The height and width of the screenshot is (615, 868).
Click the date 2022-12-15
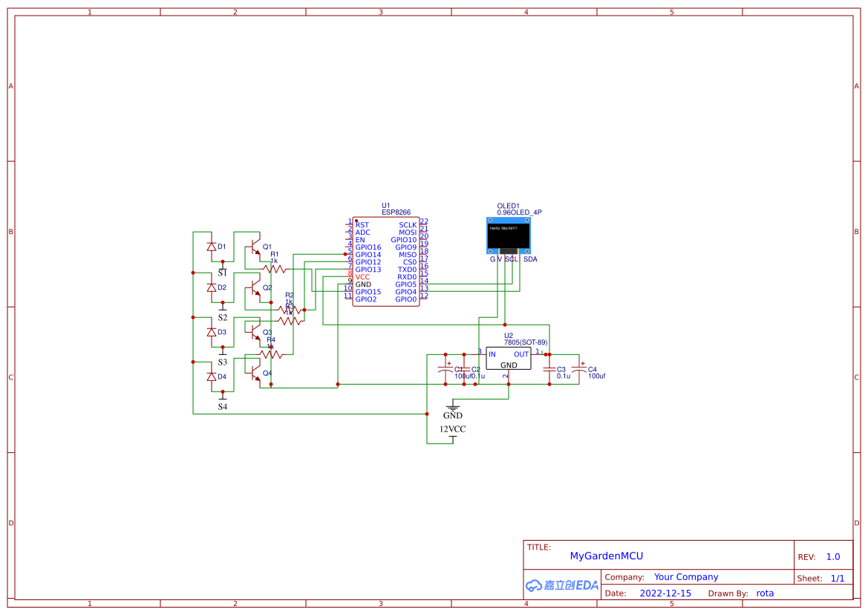pos(666,593)
